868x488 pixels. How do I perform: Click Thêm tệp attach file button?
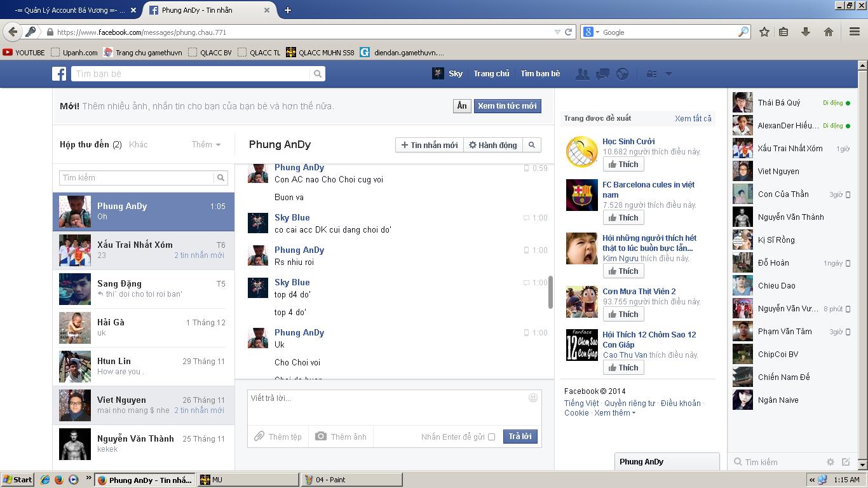point(278,437)
